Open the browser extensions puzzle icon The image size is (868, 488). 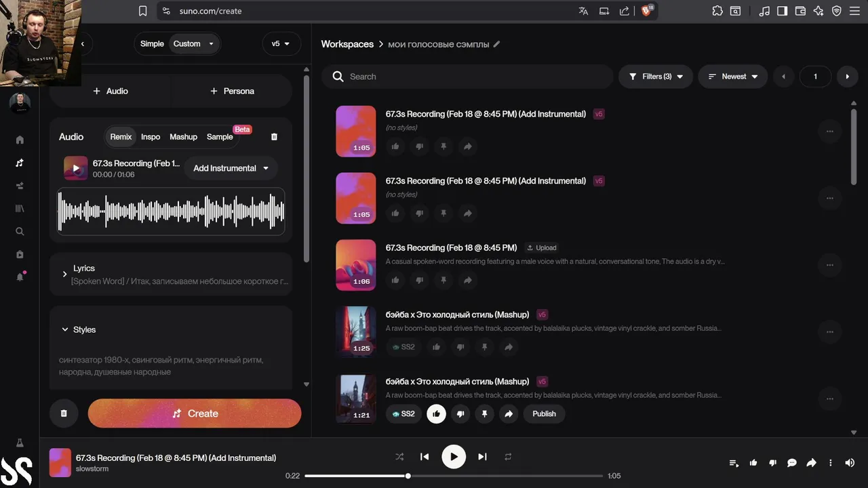[x=717, y=11]
